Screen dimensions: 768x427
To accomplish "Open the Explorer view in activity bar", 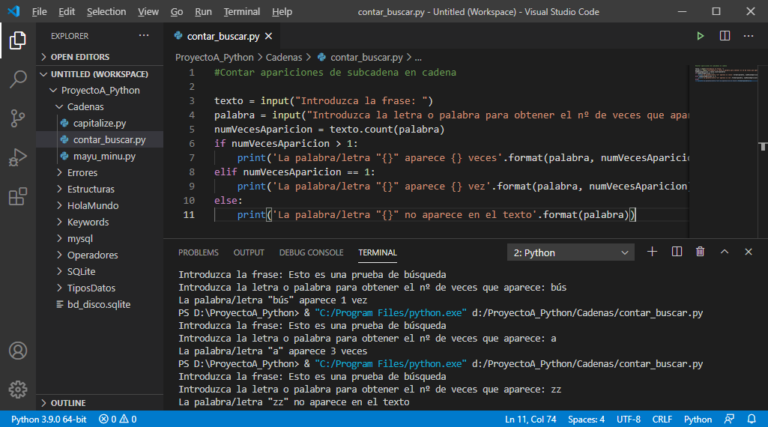I will (17, 41).
